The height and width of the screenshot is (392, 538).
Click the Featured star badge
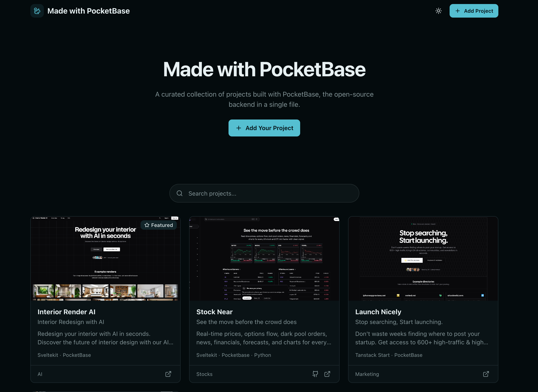click(159, 225)
